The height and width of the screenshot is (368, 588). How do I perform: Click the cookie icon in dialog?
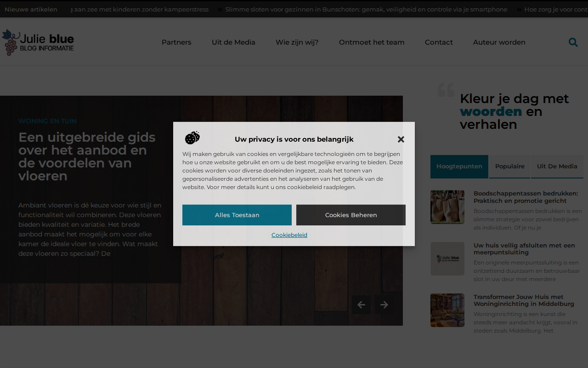click(192, 138)
